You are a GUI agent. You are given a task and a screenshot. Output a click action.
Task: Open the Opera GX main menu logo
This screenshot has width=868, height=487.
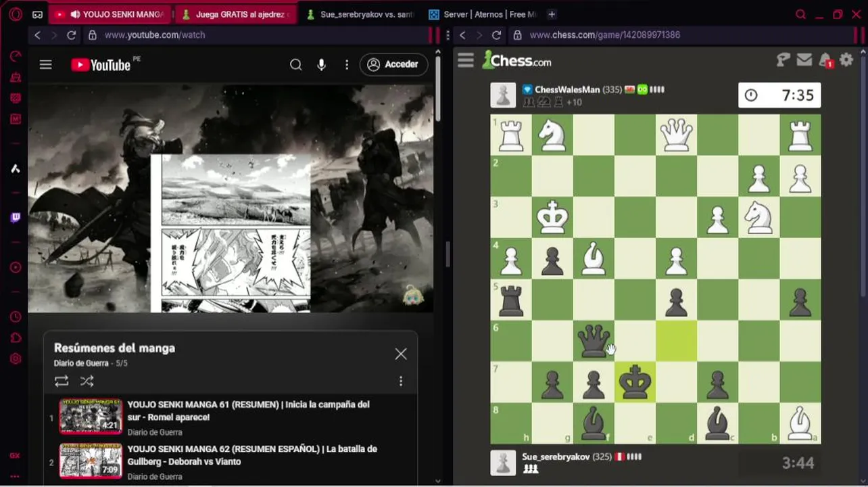pos(16,14)
